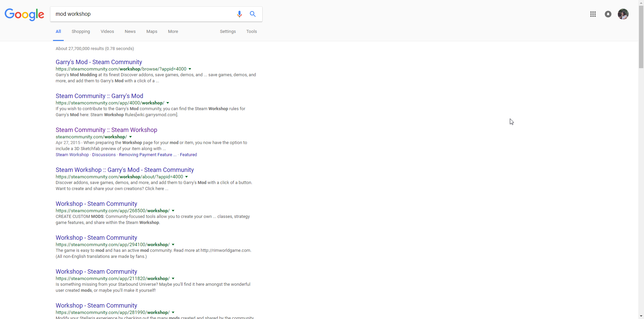Open the Settings menu
644x319 pixels.
[x=228, y=32]
